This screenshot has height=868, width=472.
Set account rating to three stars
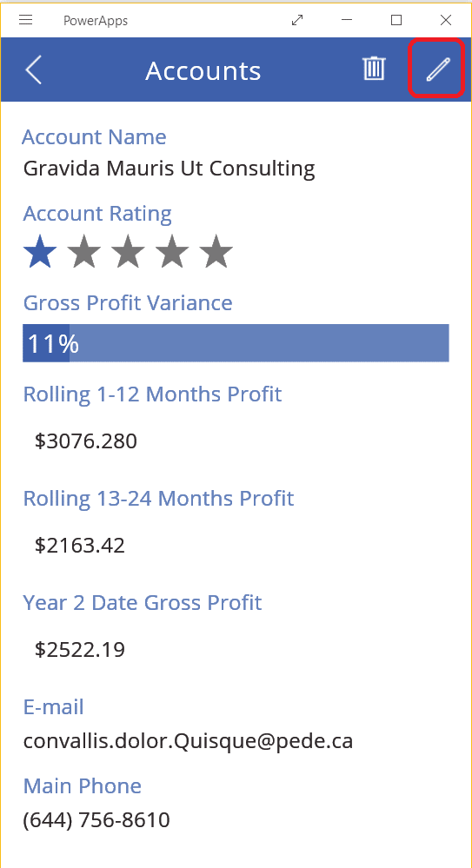coord(128,251)
